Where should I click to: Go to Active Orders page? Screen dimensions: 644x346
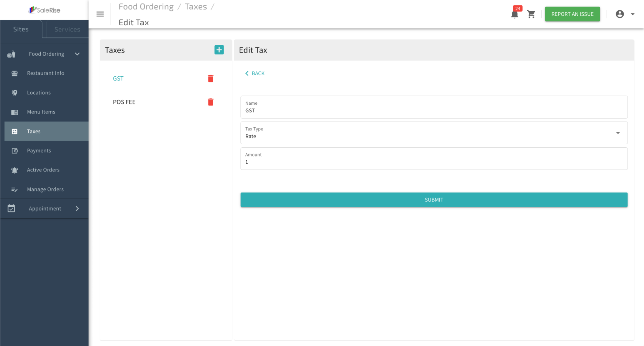tap(43, 170)
